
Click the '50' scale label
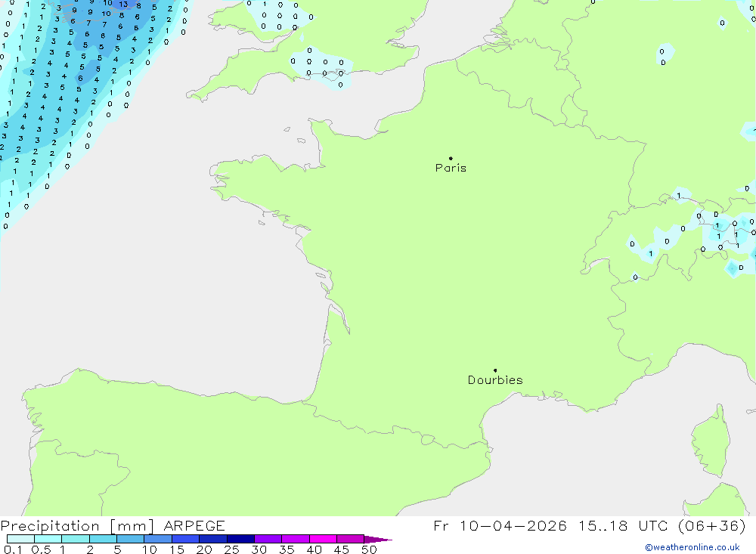[x=369, y=549]
